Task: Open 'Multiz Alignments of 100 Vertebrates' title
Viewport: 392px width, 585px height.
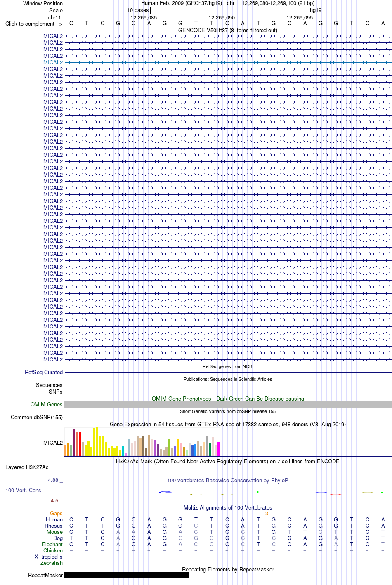Action: click(228, 507)
